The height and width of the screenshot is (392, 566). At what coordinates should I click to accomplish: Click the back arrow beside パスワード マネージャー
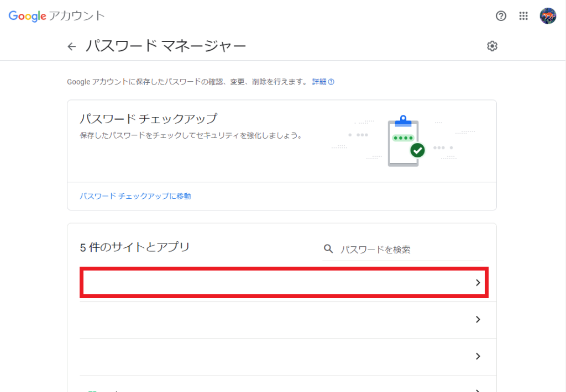pyautogui.click(x=71, y=46)
